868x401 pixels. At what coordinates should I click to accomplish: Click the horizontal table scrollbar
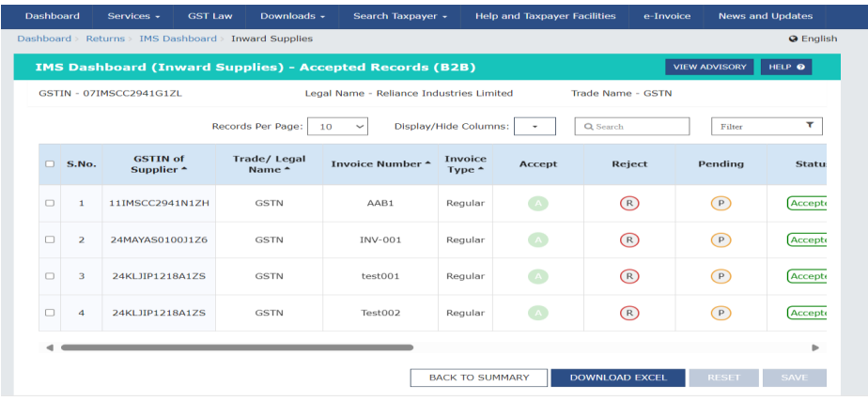(237, 347)
